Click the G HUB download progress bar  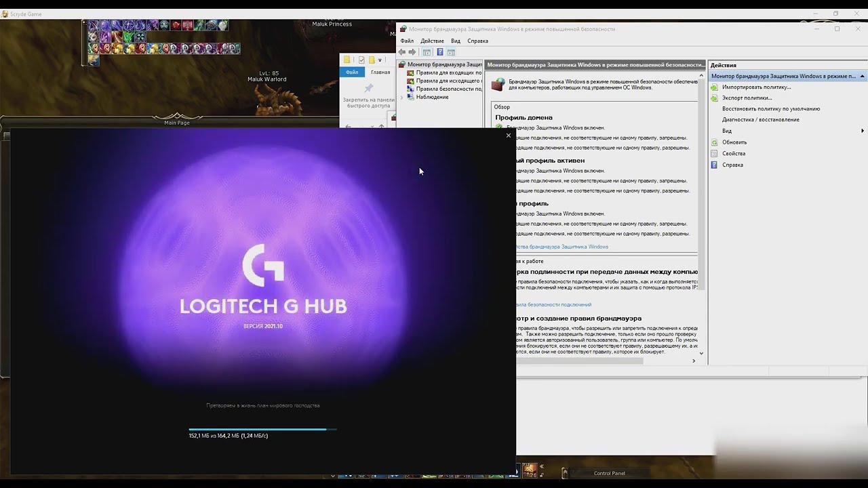point(262,429)
